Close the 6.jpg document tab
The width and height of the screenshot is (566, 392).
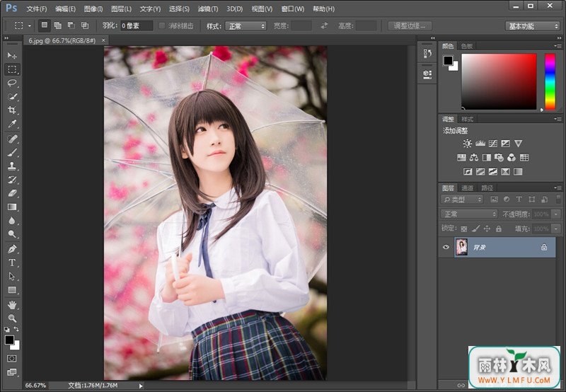point(103,40)
